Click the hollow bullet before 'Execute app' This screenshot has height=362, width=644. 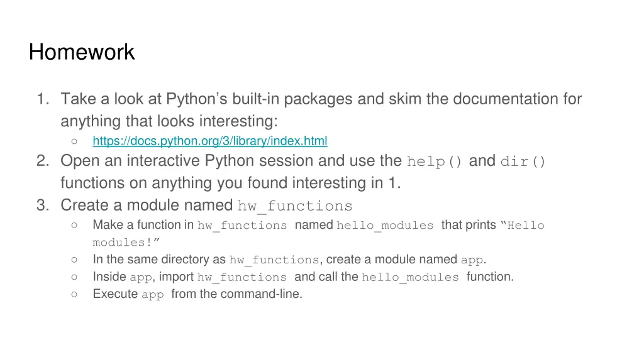click(x=74, y=294)
